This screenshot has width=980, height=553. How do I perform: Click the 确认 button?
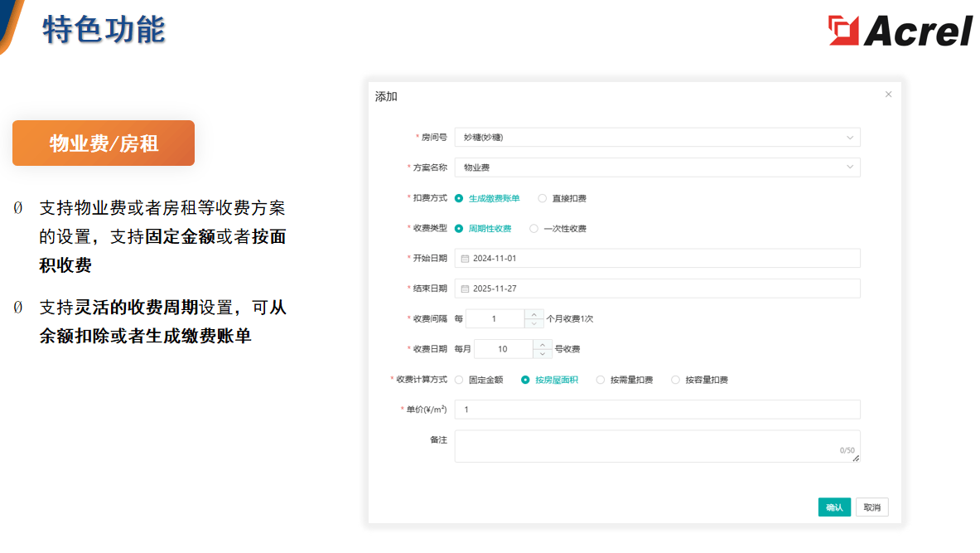833,507
